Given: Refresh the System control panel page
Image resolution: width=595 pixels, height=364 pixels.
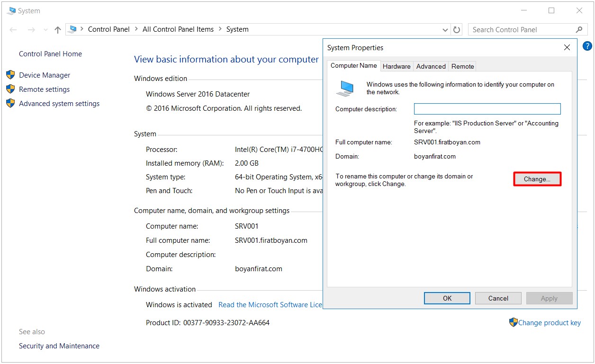Looking at the screenshot, I should coord(457,29).
